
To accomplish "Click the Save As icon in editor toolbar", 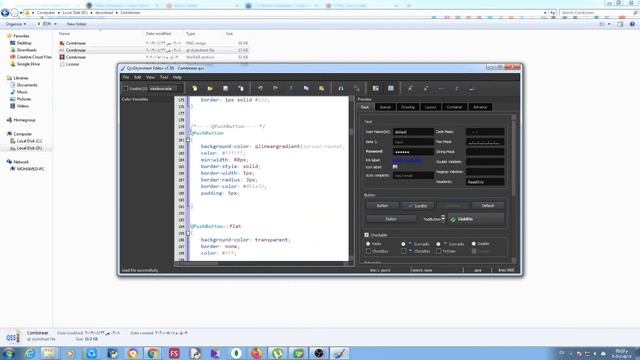I will coord(241,88).
